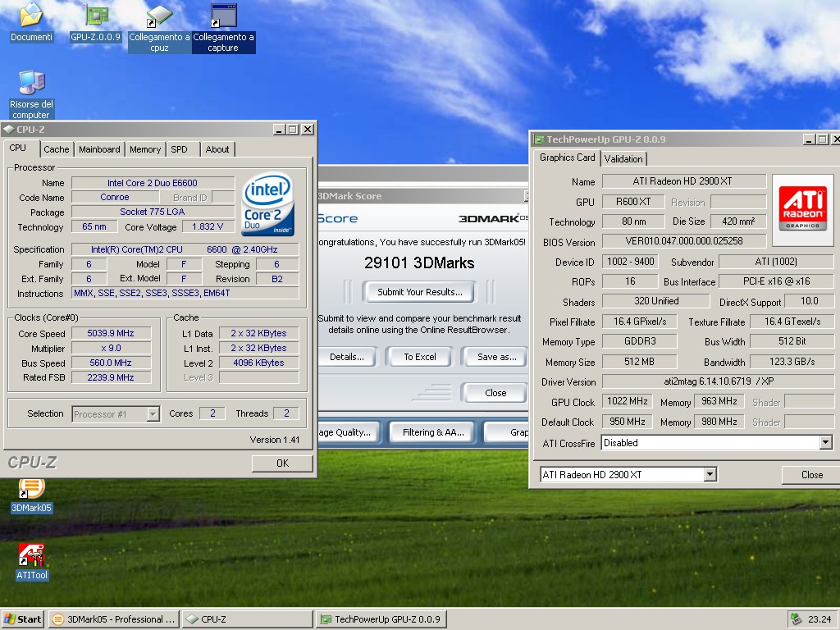840x630 pixels.
Task: Click the system tray icon beside the clock
Action: coord(796,619)
